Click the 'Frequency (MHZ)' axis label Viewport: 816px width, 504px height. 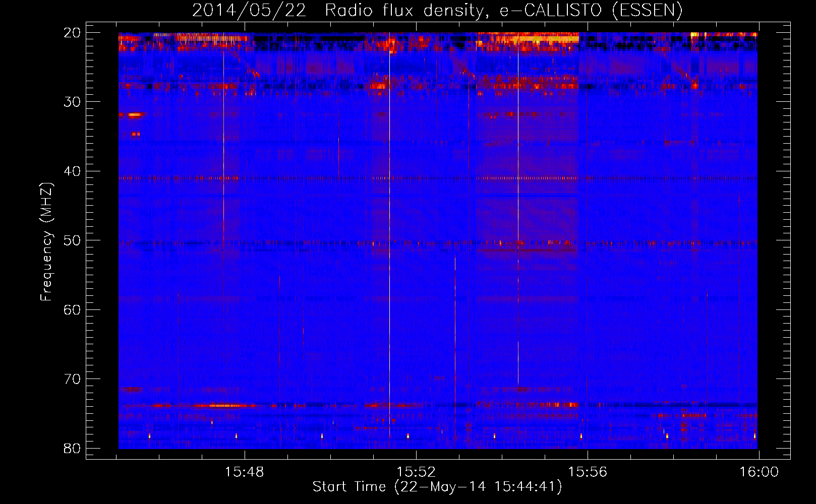(x=46, y=241)
